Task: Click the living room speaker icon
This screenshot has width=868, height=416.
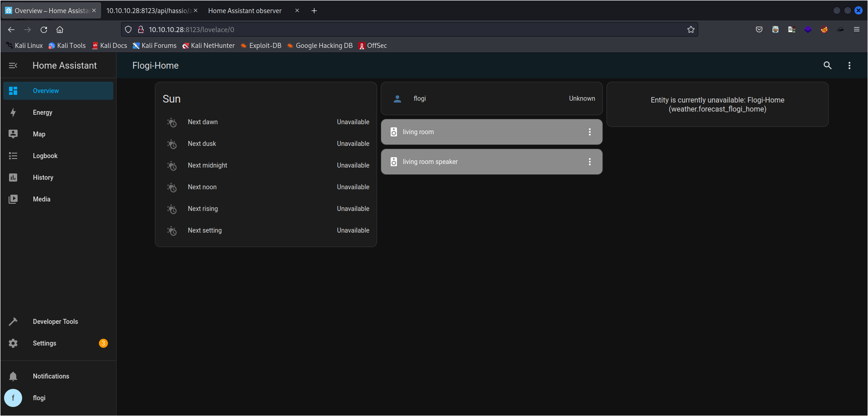Action: [394, 162]
